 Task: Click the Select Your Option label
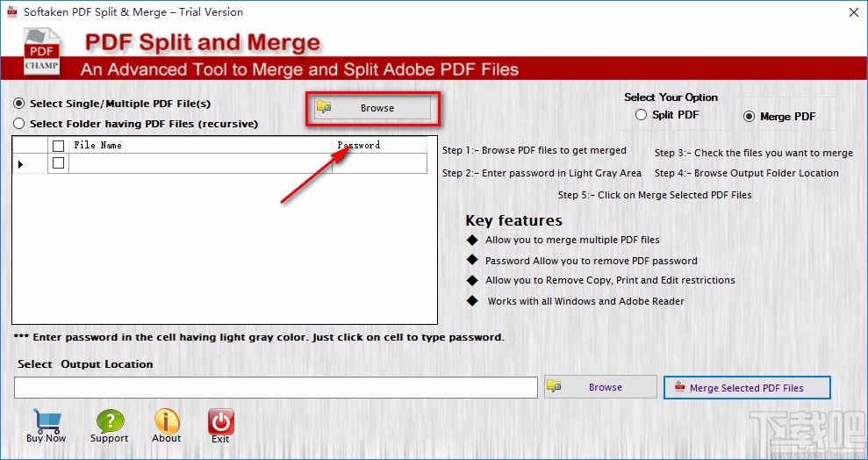pyautogui.click(x=671, y=97)
